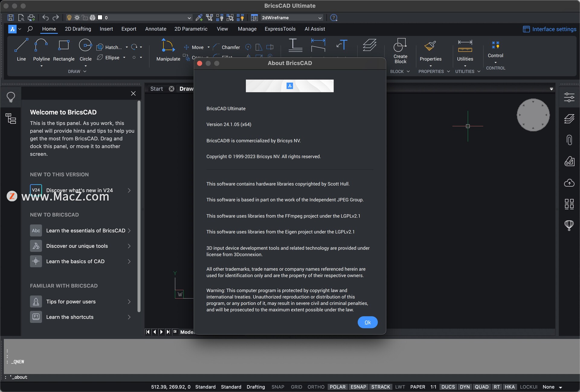Open the cloud upload panel icon
Viewport: 580px width, 392px height.
[x=569, y=183]
